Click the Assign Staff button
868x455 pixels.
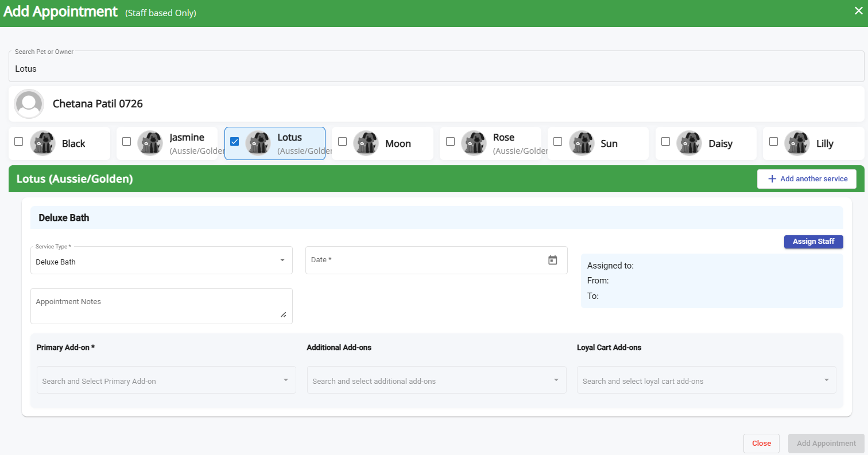813,242
